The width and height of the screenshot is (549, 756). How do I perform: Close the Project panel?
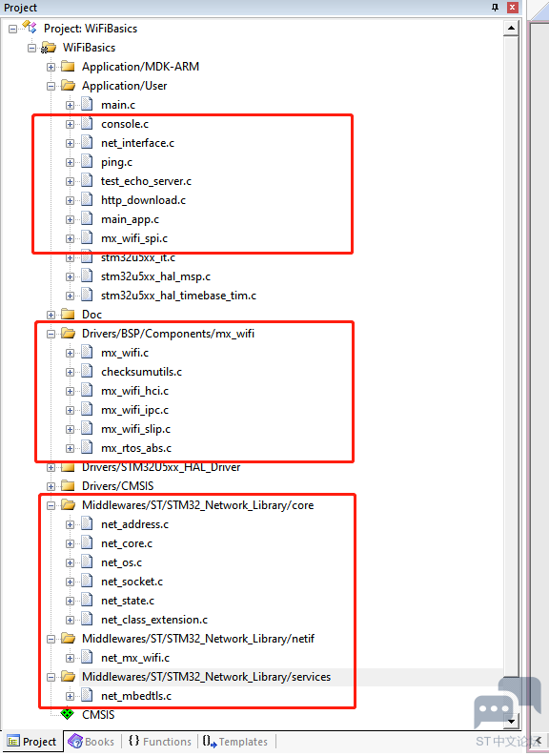pyautogui.click(x=513, y=8)
